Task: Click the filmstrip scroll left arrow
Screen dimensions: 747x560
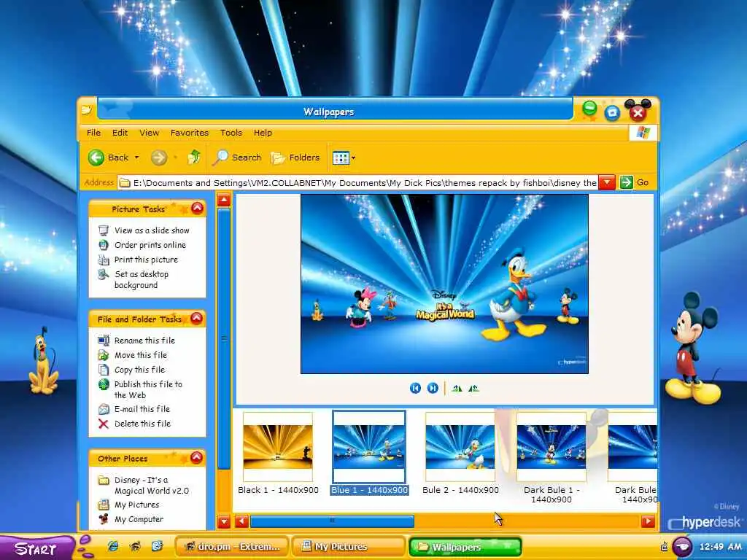Action: click(241, 521)
